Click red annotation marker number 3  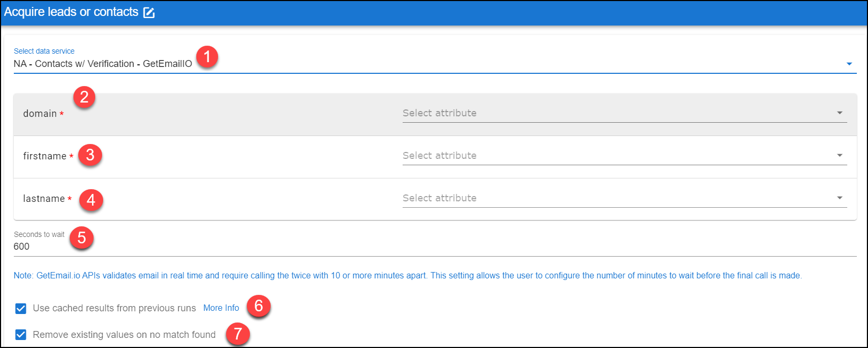[x=90, y=155]
